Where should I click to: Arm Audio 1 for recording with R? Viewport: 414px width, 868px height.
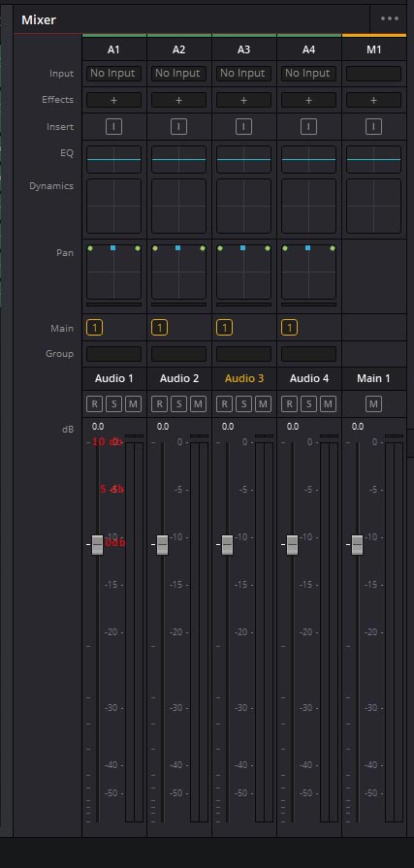pyautogui.click(x=94, y=404)
